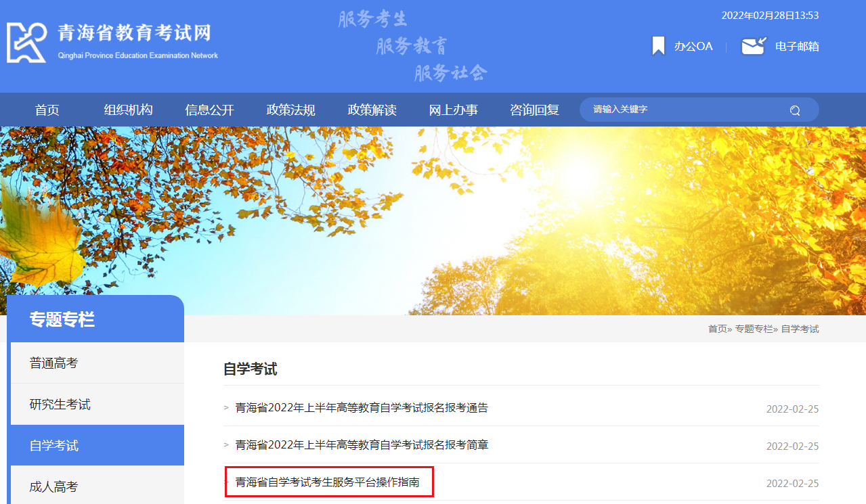Click the 办公OA bookmark icon

(658, 46)
